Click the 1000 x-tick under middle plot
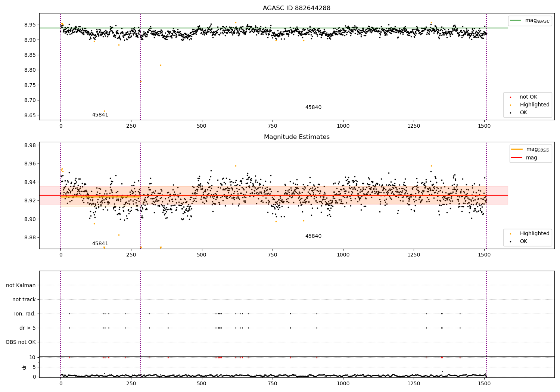560x392 pixels. (343, 255)
